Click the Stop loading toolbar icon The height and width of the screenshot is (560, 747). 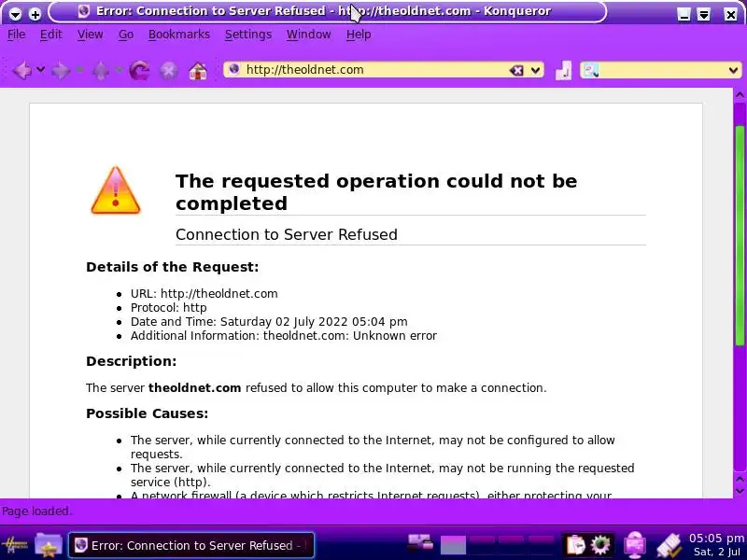coord(169,71)
